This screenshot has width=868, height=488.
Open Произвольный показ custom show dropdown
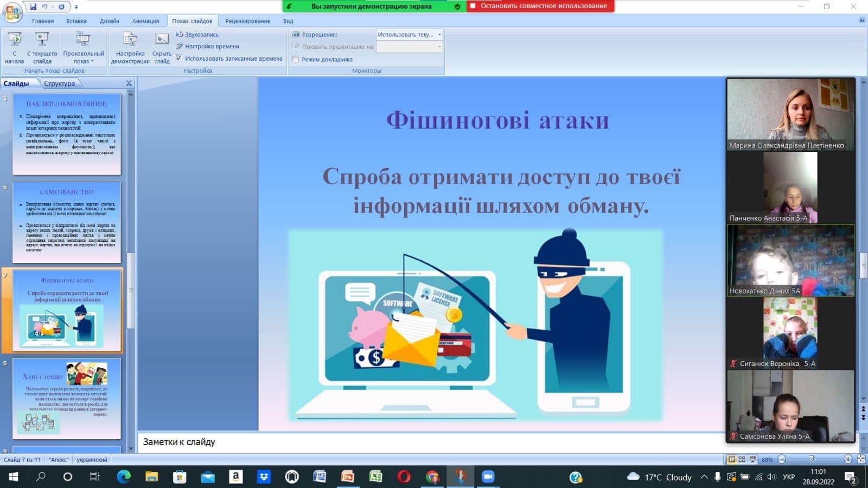(x=84, y=48)
